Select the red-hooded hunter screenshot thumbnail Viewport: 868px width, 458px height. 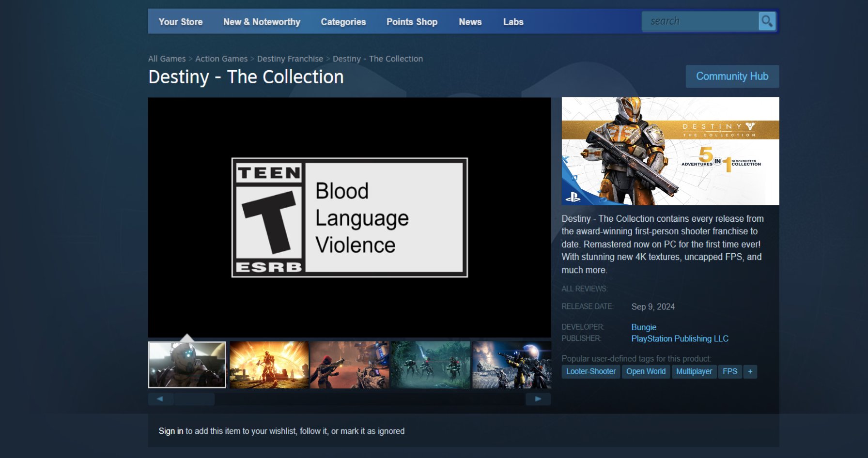tap(350, 365)
